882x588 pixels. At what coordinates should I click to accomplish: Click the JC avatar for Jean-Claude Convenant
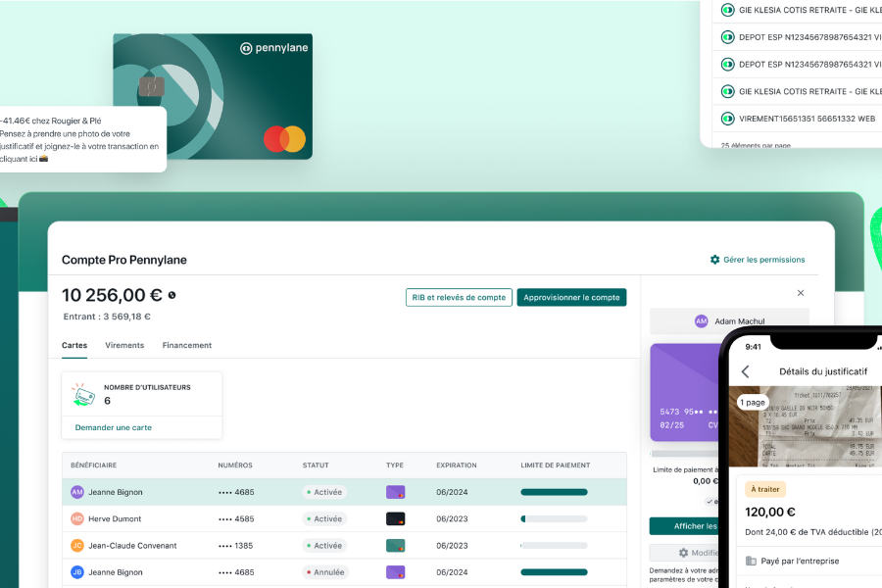[77, 545]
